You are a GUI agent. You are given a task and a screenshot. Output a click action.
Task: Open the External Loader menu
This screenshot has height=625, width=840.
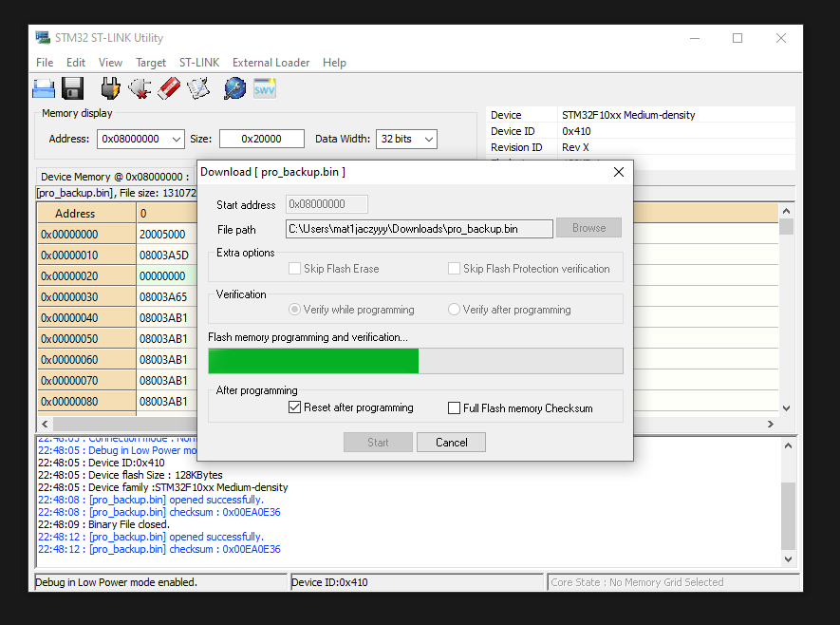pyautogui.click(x=271, y=63)
